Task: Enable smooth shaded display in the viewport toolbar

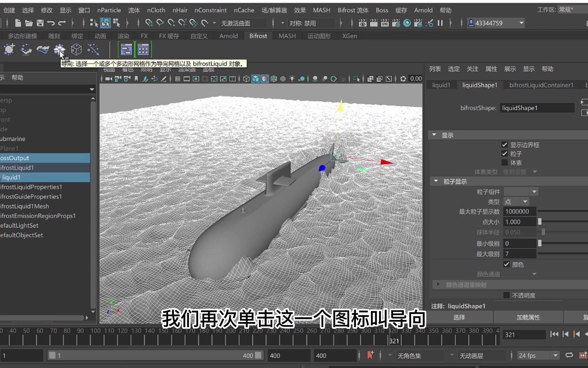Action: click(255, 78)
